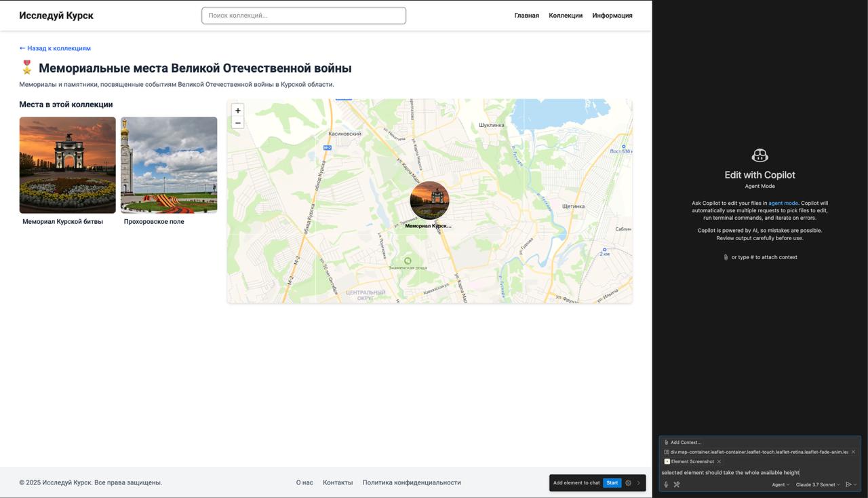868x498 pixels.
Task: Follow the Назад к коллекциям link
Action: coord(55,48)
